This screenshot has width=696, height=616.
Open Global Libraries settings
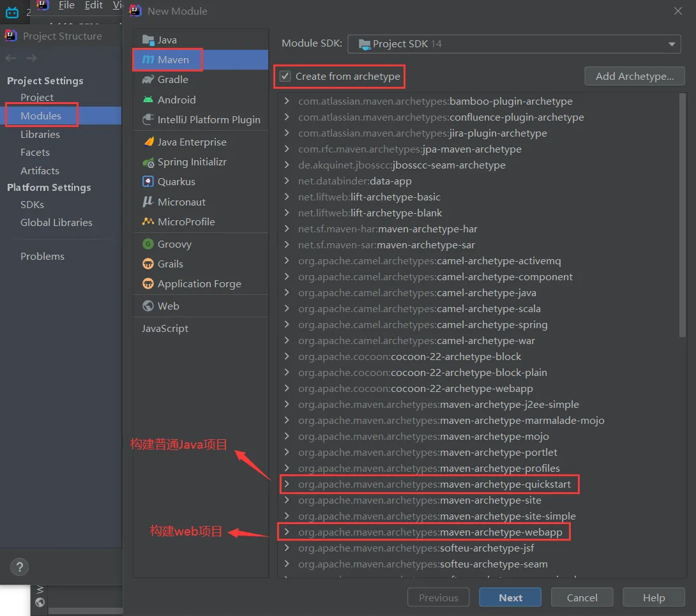coord(56,222)
